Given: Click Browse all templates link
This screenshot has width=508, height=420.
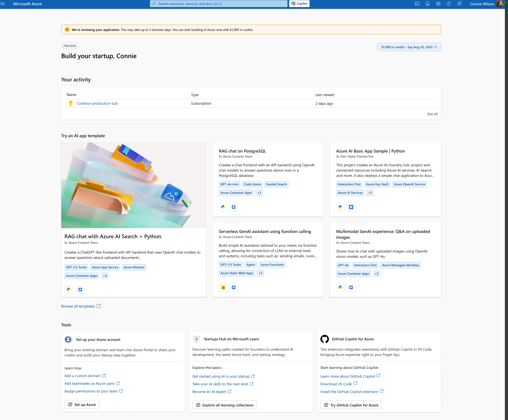Looking at the screenshot, I should (81, 306).
